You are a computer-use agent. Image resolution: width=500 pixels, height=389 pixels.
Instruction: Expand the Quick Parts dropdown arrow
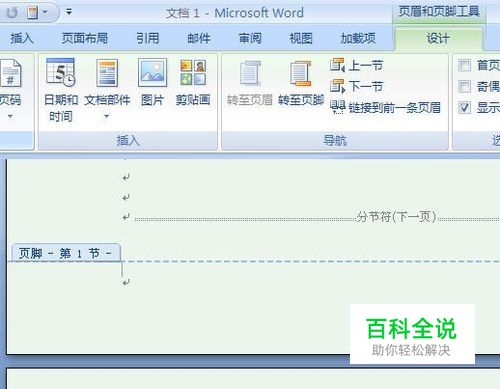107,116
